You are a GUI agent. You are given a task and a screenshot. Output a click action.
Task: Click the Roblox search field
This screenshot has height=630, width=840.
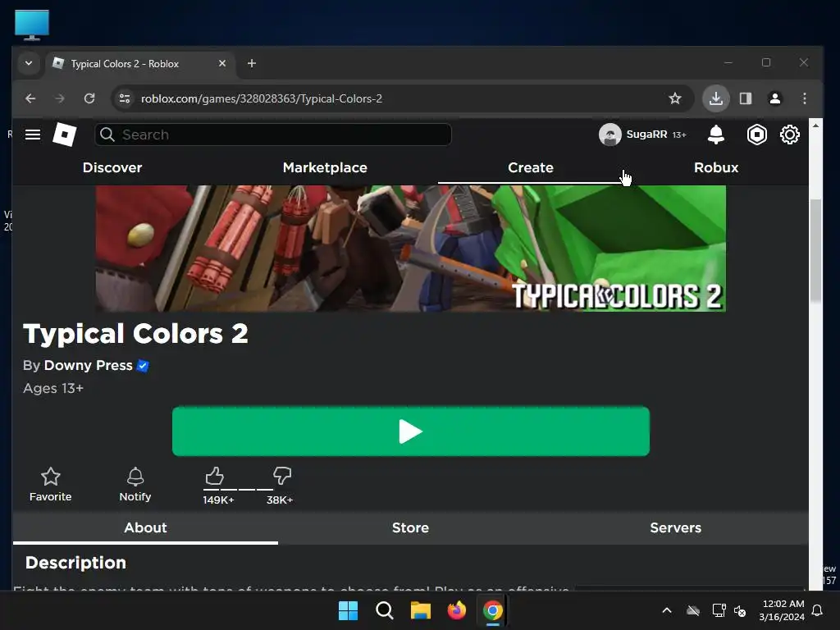pos(273,135)
